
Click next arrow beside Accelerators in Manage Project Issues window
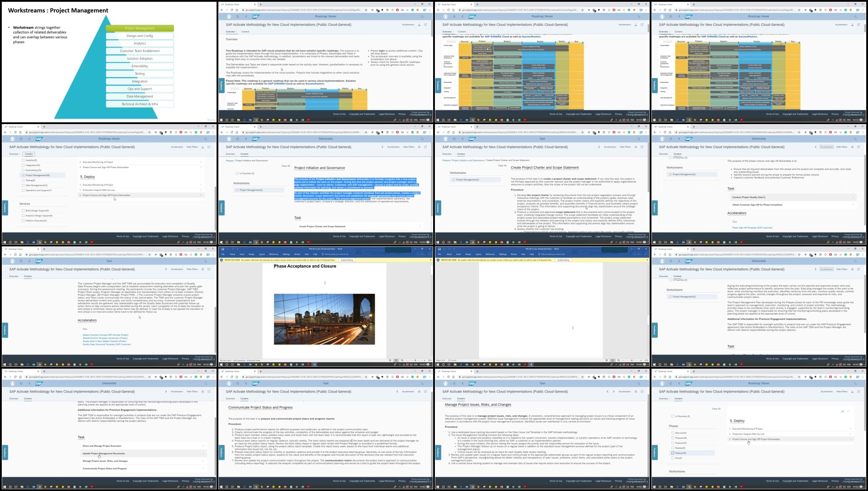(x=614, y=392)
